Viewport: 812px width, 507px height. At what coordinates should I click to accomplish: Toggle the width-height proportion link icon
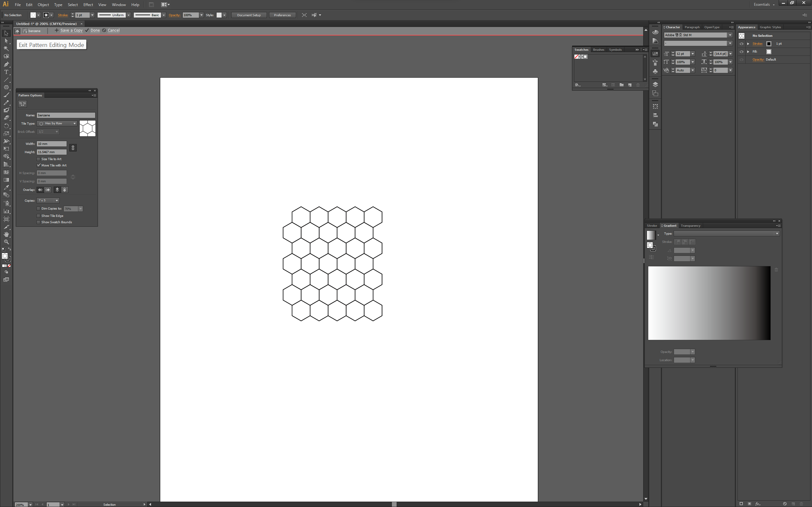(x=73, y=148)
